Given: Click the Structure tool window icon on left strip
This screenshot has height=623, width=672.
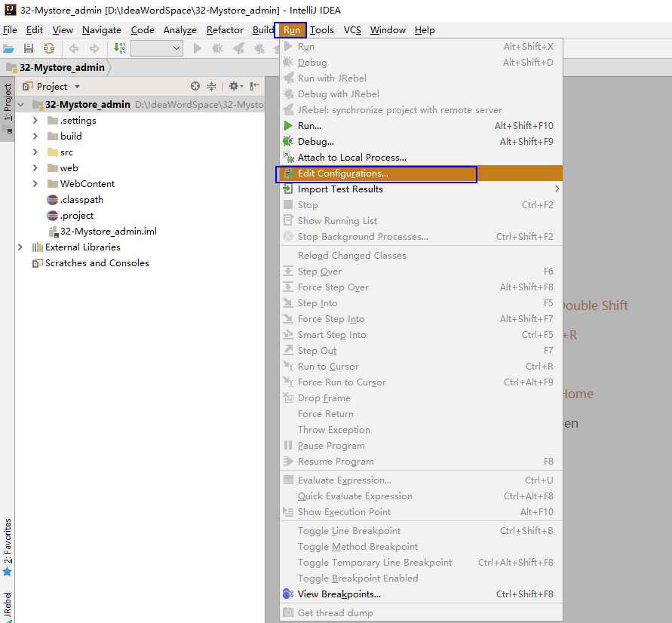Looking at the screenshot, I should click(x=8, y=131).
